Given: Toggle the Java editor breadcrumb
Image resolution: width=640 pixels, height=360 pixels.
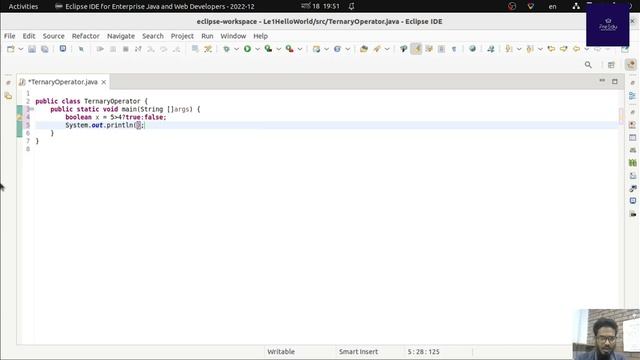Looking at the screenshot, I should click(x=403, y=49).
